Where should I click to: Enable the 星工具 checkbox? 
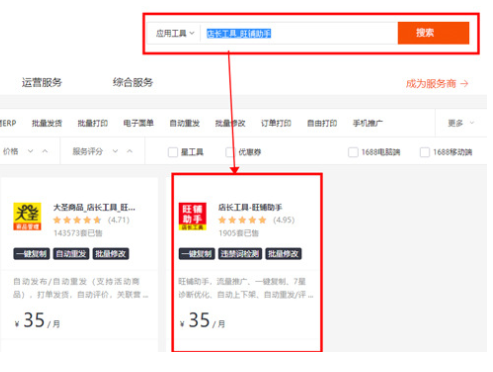(173, 152)
